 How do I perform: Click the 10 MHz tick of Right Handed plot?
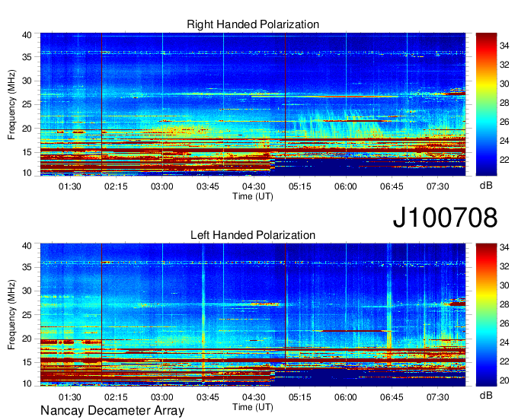point(27,173)
